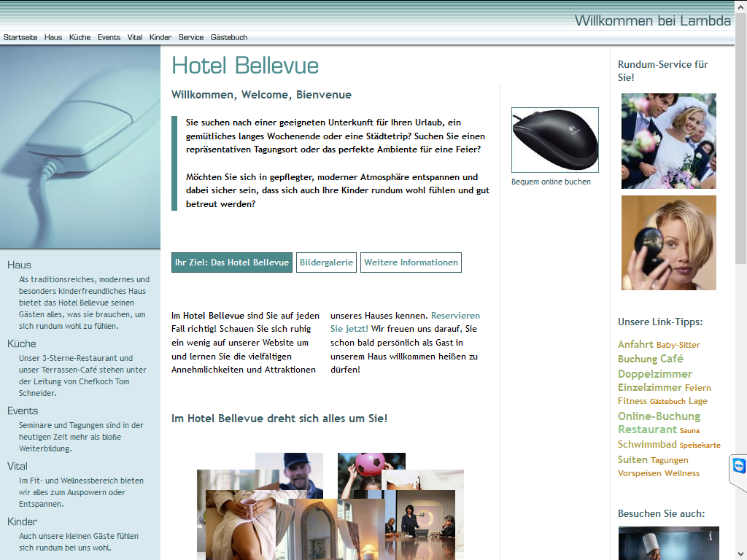Open the Kinder menu item in the navigation bar
Screen dimensions: 747x560
[x=160, y=37]
